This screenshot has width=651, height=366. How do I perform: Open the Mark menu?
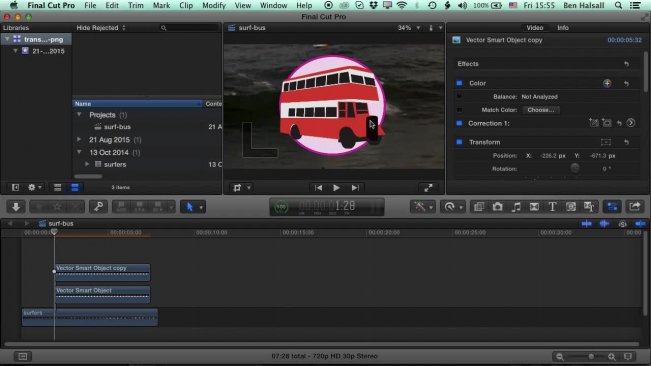(x=161, y=5)
